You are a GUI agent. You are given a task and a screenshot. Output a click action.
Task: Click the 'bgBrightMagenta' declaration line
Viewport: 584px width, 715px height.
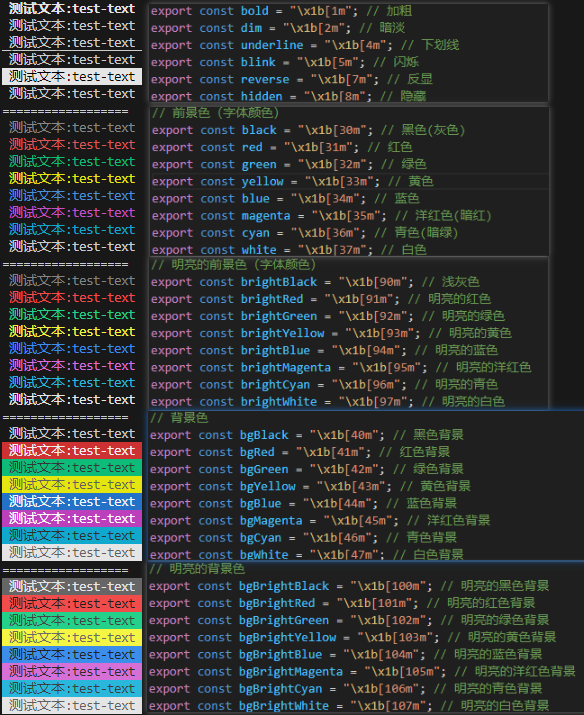click(362, 672)
